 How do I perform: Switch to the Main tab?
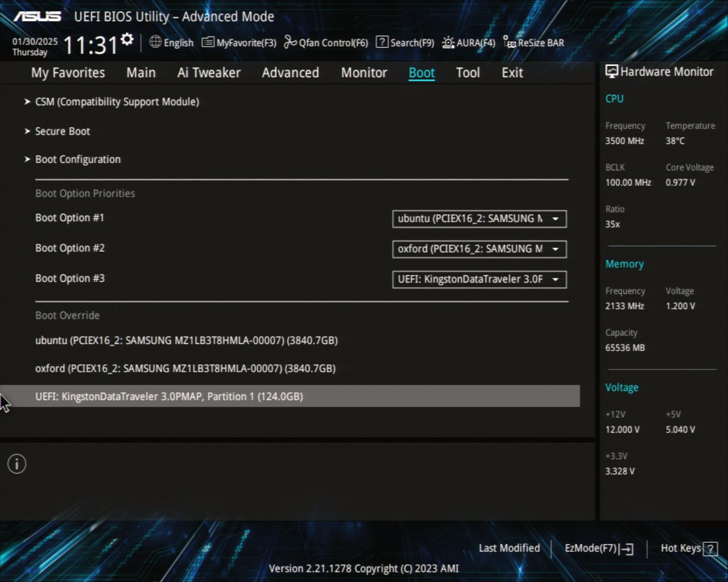coord(141,73)
